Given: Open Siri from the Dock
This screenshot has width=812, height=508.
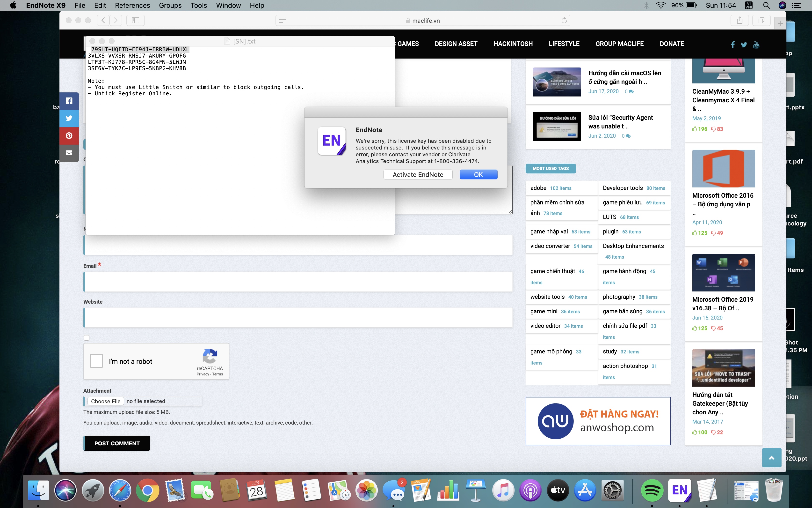Looking at the screenshot, I should point(65,491).
